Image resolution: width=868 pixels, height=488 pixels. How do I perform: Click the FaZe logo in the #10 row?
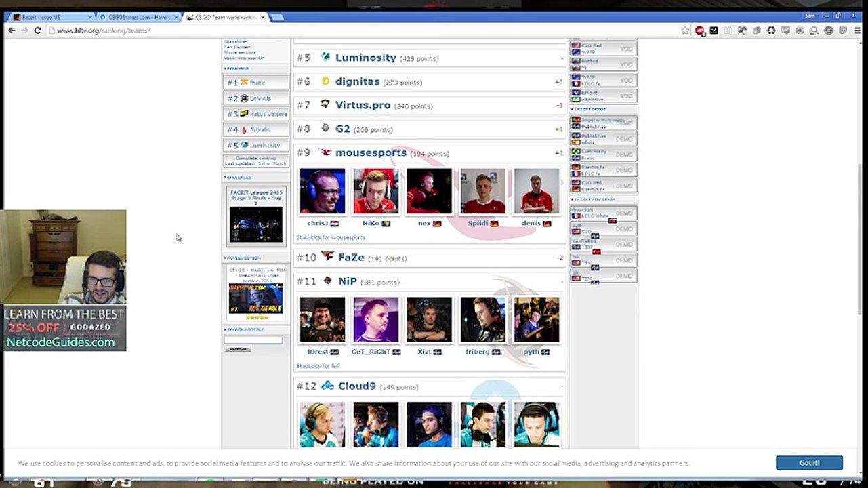pyautogui.click(x=328, y=257)
